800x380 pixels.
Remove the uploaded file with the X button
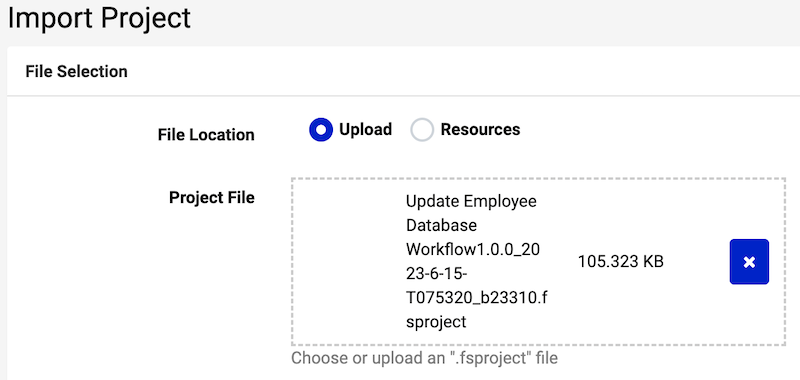(x=749, y=262)
